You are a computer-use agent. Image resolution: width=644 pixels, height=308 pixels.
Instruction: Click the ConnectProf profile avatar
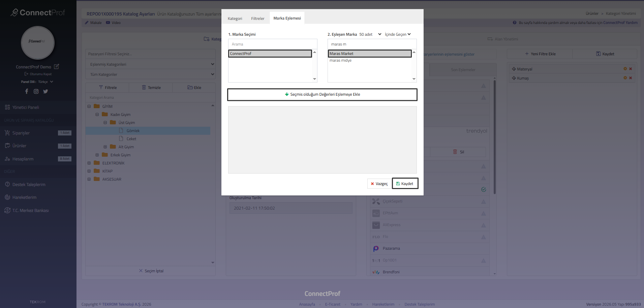click(38, 43)
